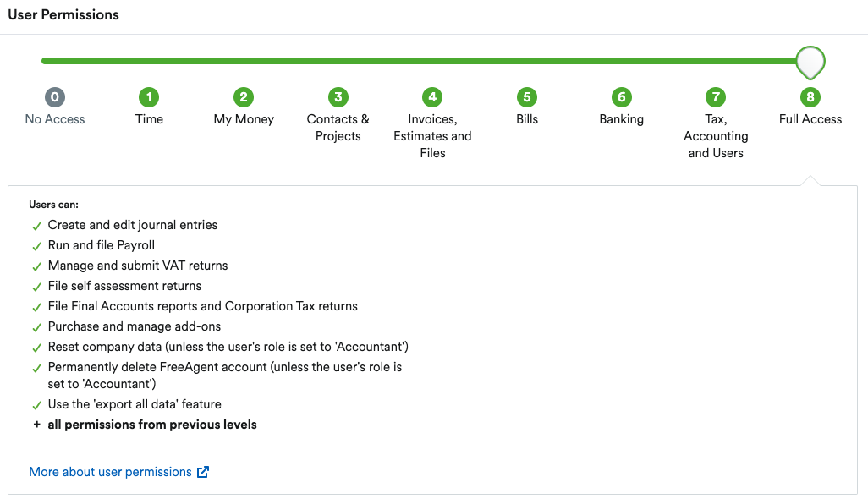Set permission to level 5 Bills circle
Viewport: 868px width, 504px height.
(x=527, y=97)
